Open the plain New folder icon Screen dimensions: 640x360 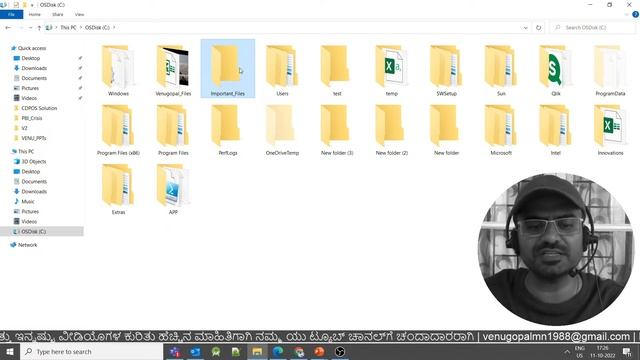(x=446, y=129)
